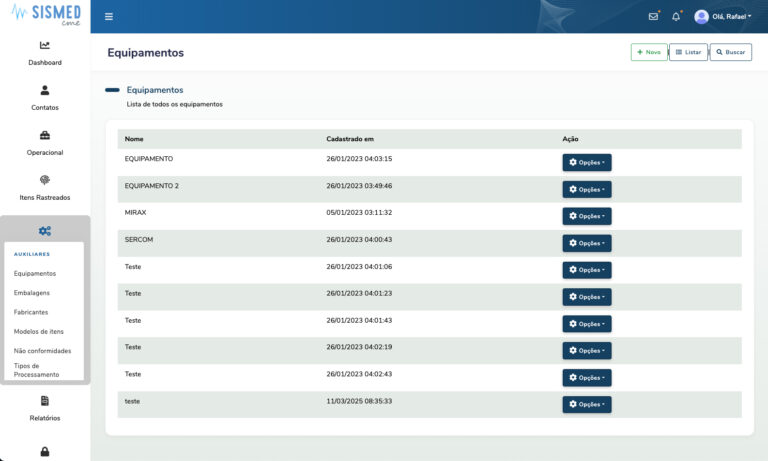Expand the Olá, Rafael user dropdown
This screenshot has width=768, height=461.
pyautogui.click(x=722, y=17)
